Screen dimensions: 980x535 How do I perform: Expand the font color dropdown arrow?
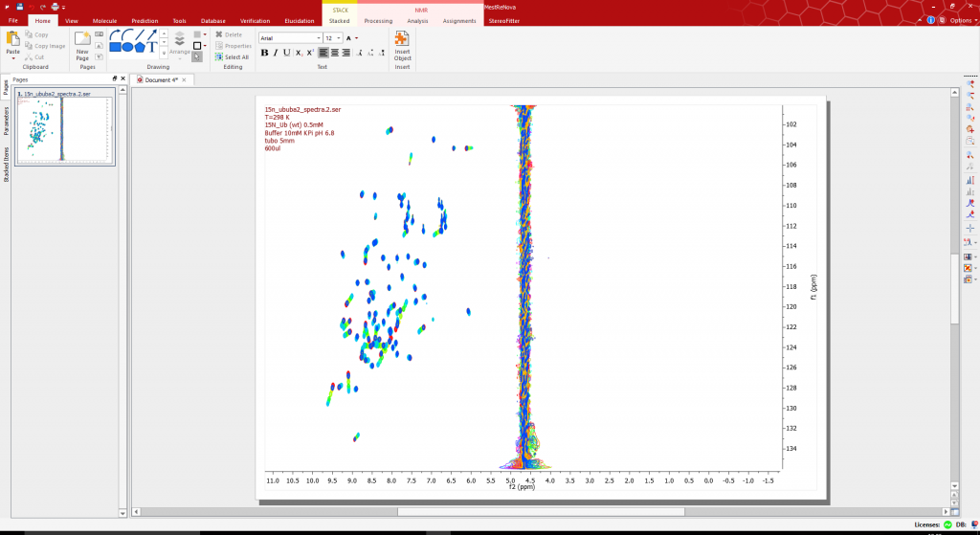pyautogui.click(x=357, y=38)
